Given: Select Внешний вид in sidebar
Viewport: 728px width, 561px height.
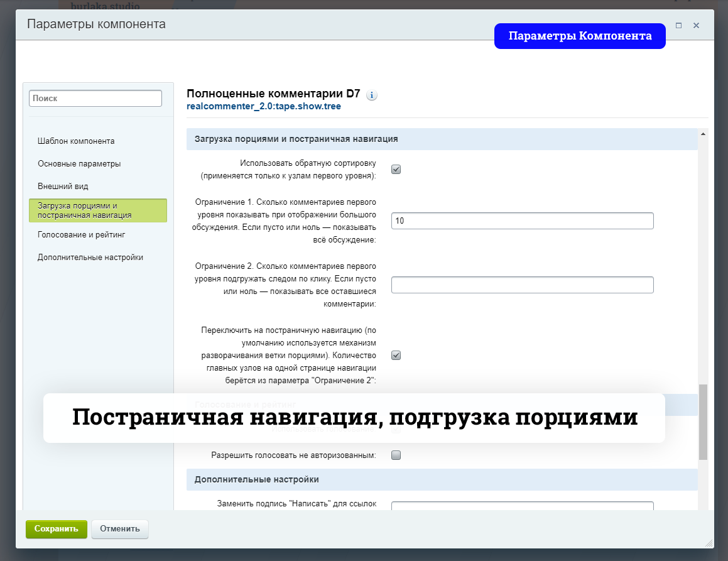Looking at the screenshot, I should pyautogui.click(x=63, y=187).
